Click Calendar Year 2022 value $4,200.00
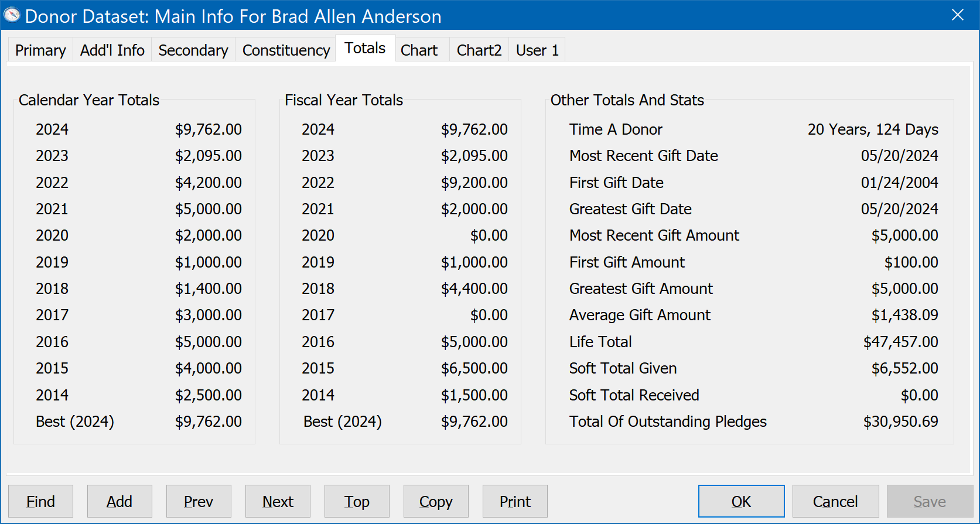This screenshot has width=980, height=524. click(209, 183)
